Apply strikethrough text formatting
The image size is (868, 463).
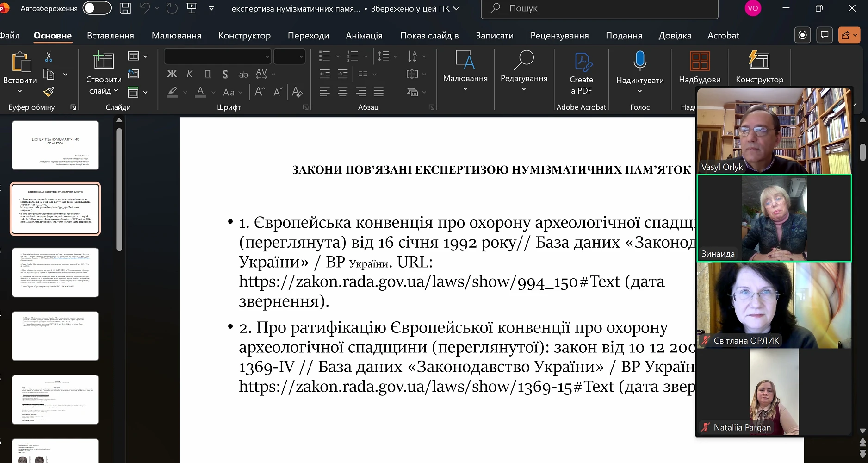coord(243,74)
